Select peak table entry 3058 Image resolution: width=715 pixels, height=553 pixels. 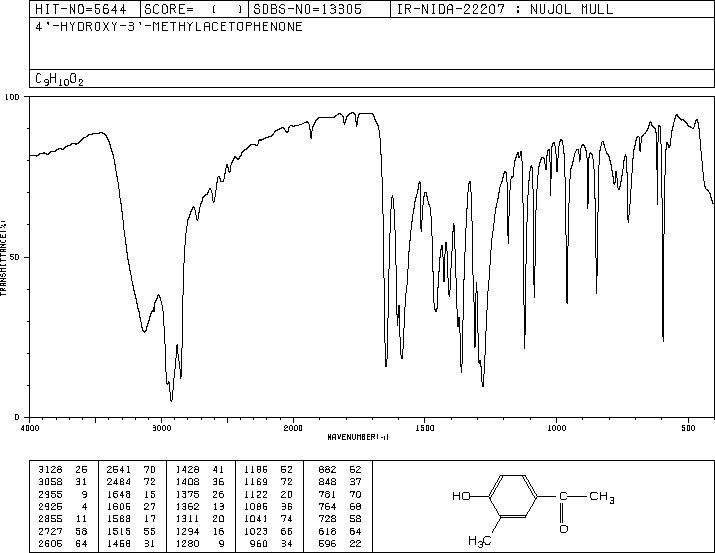click(x=50, y=482)
